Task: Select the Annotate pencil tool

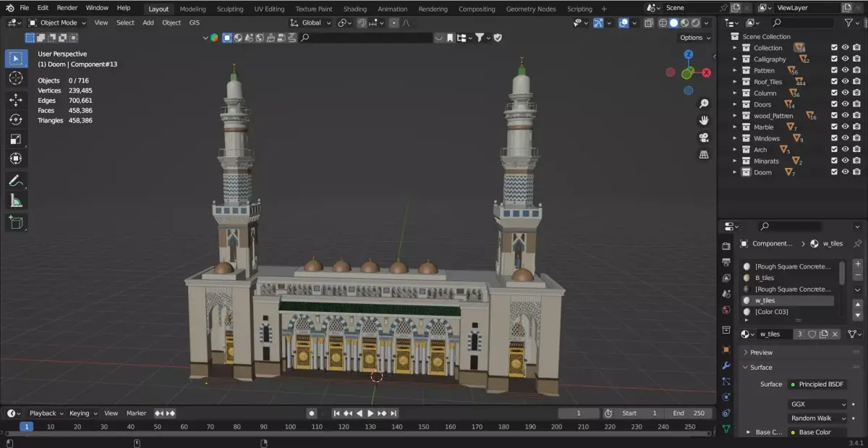Action: (16, 181)
